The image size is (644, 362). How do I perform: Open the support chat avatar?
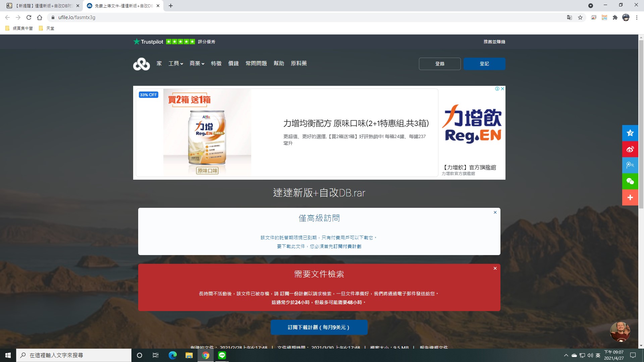point(620,332)
